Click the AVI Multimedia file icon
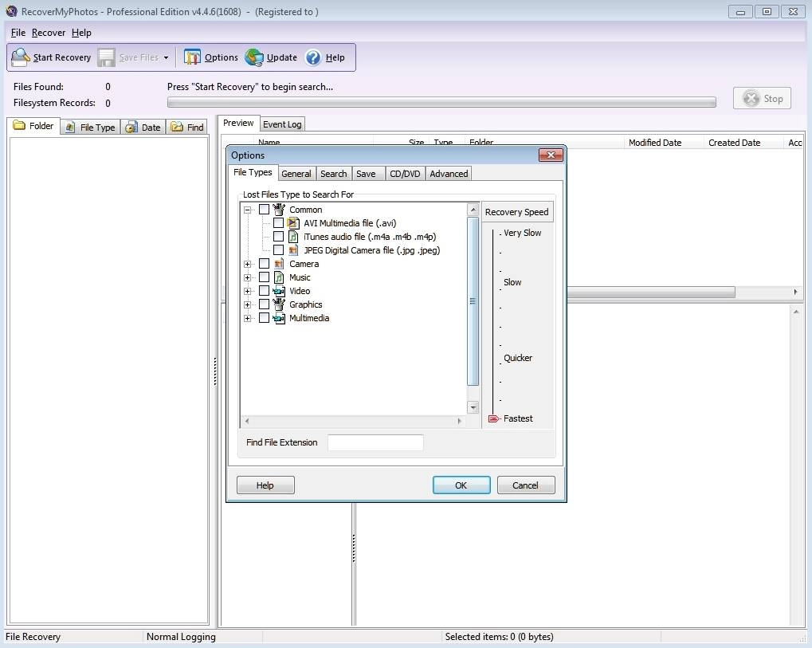Image resolution: width=812 pixels, height=648 pixels. coord(293,223)
